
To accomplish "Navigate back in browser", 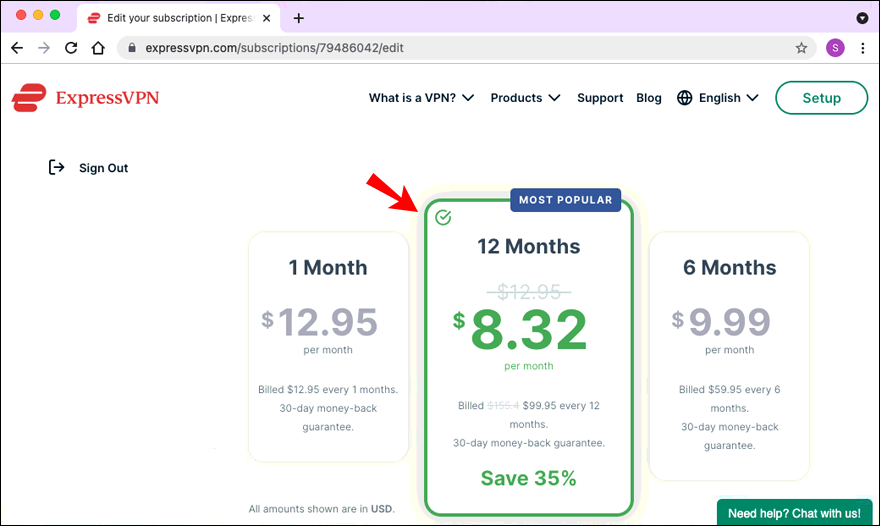I will click(17, 48).
